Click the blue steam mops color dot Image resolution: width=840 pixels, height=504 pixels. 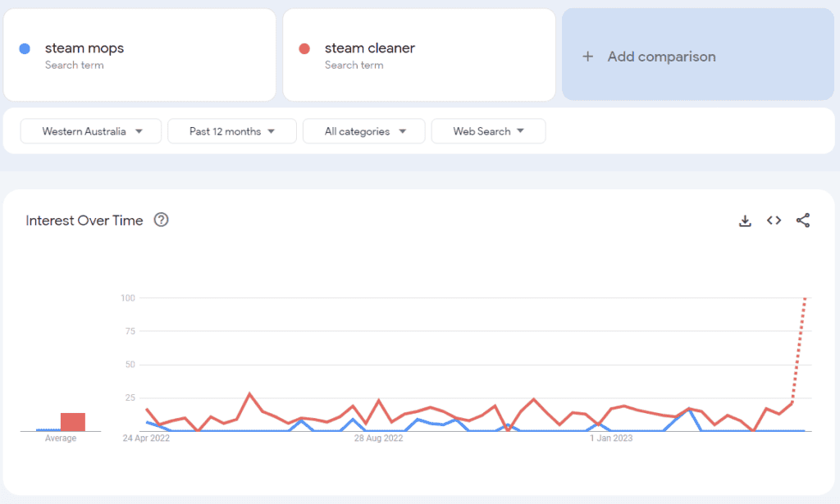point(25,48)
